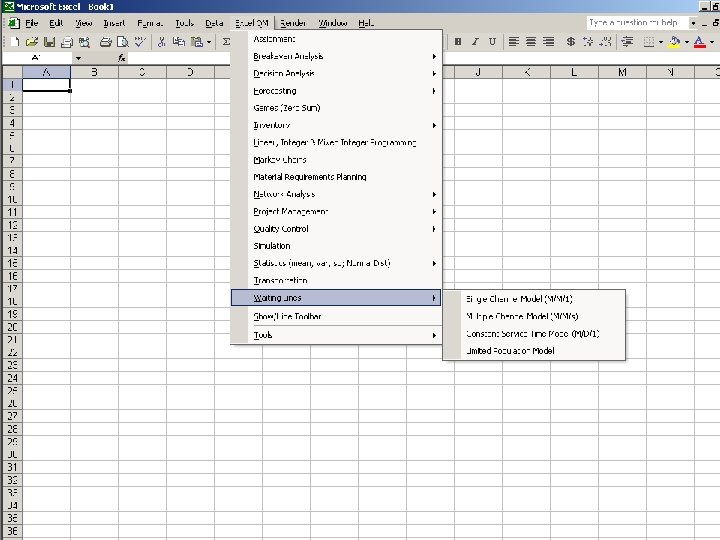Click the New workbook icon
This screenshot has width=720, height=540.
pos(15,42)
